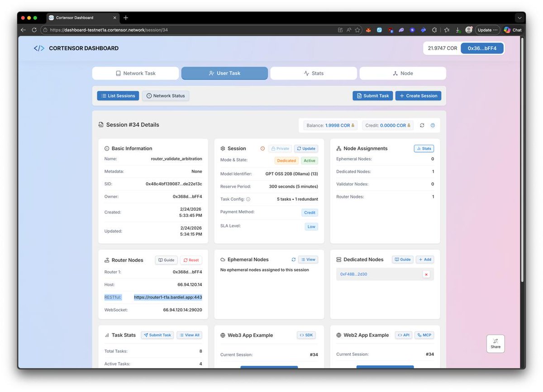The width and height of the screenshot is (543, 392).
Task: Open browser Favorites list icon
Action: pos(447,30)
